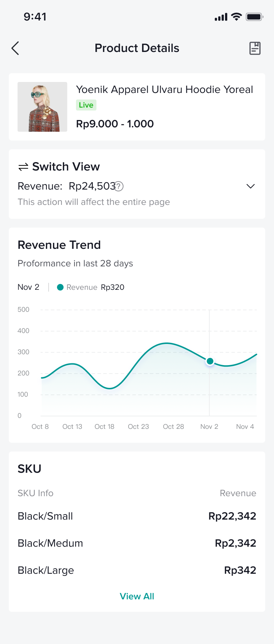Tap the Wi-Fi icon in status bar
This screenshot has width=274, height=644.
pyautogui.click(x=237, y=17)
